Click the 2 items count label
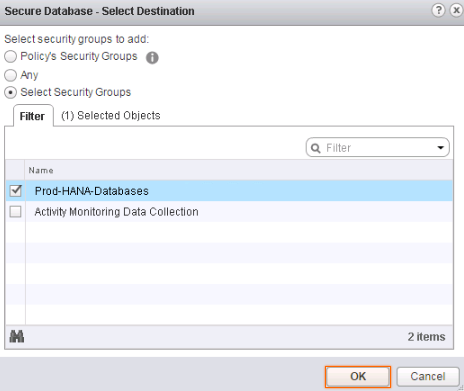The image size is (464, 391). (426, 337)
